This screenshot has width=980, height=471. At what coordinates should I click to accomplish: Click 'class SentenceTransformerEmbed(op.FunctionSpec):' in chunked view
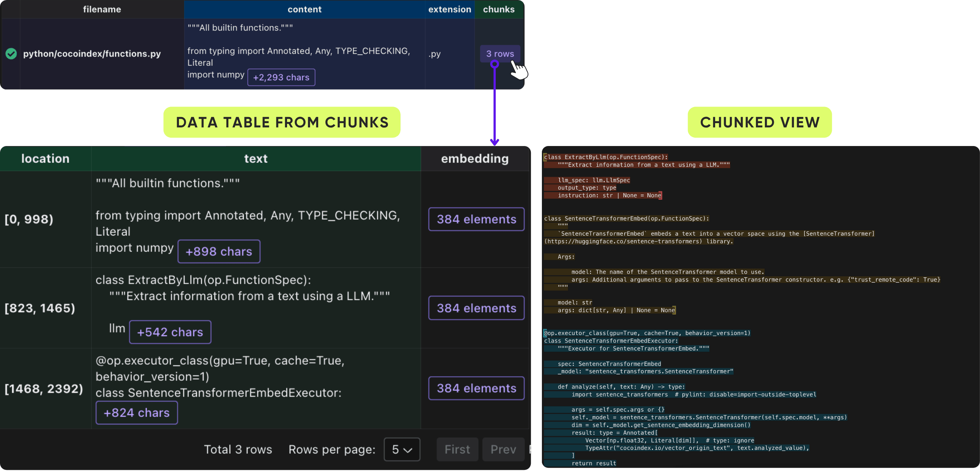[626, 218]
